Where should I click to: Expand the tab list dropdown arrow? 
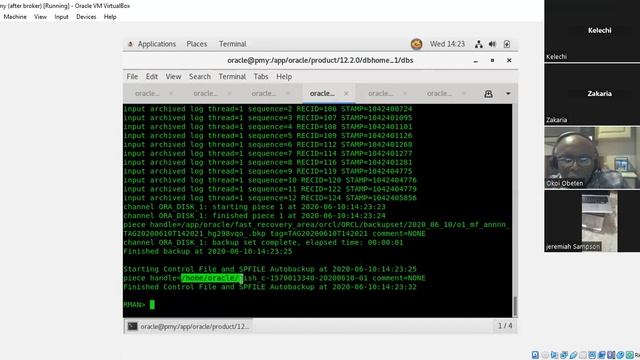[508, 94]
